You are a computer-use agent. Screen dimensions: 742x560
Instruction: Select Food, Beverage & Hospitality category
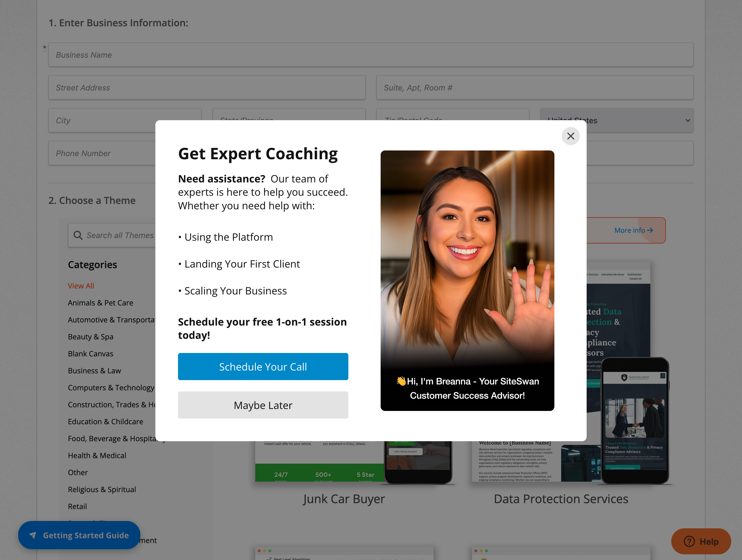click(x=117, y=439)
